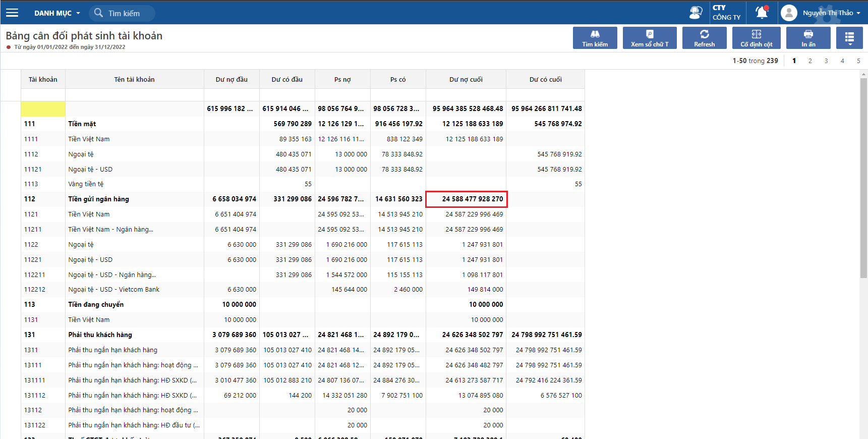Screen dimensions: 868x439
Task: Click the notification bell icon
Action: (762, 13)
